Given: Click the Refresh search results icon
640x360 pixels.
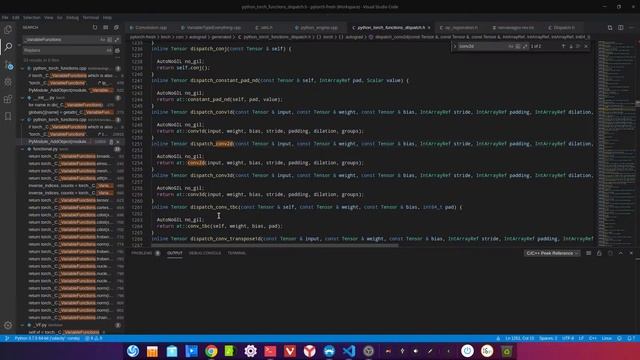Looking at the screenshot, I should coord(95,27).
